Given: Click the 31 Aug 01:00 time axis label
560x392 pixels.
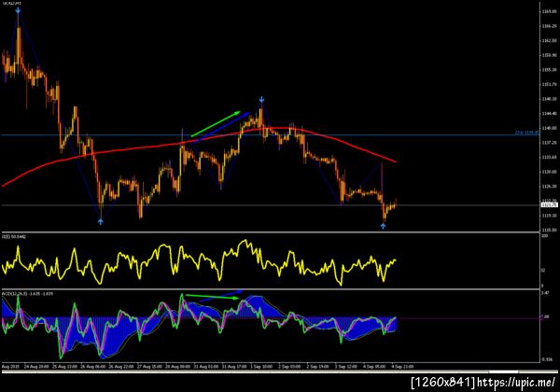Looking at the screenshot, I should tap(205, 367).
